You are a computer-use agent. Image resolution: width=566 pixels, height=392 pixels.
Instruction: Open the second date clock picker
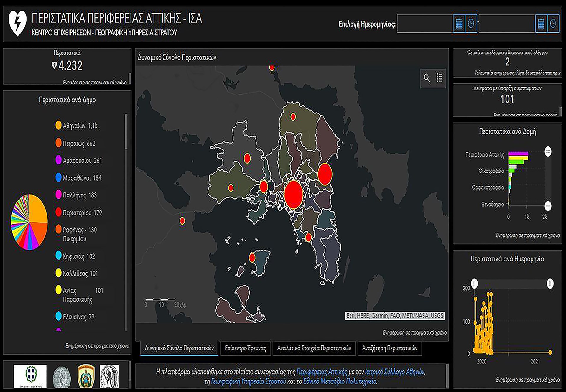[x=553, y=24]
